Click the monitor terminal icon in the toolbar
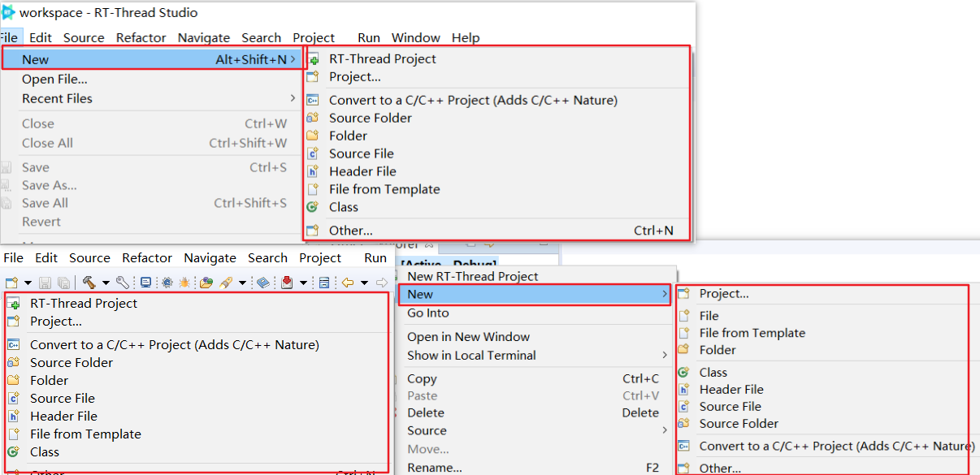Image resolution: width=980 pixels, height=475 pixels. point(145,283)
